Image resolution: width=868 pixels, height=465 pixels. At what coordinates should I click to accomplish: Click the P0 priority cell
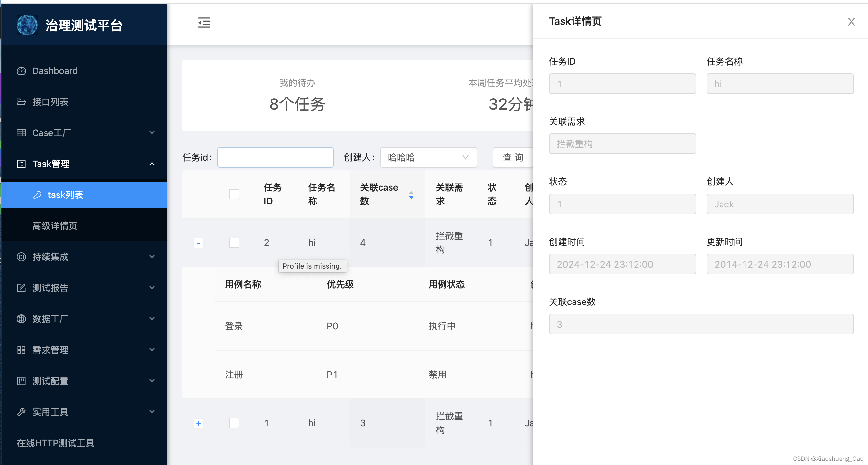(332, 326)
